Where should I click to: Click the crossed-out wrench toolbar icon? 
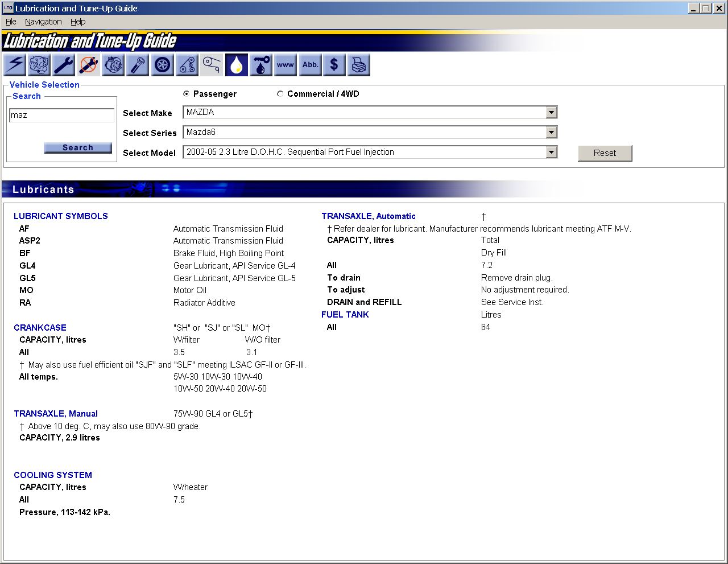click(x=88, y=65)
